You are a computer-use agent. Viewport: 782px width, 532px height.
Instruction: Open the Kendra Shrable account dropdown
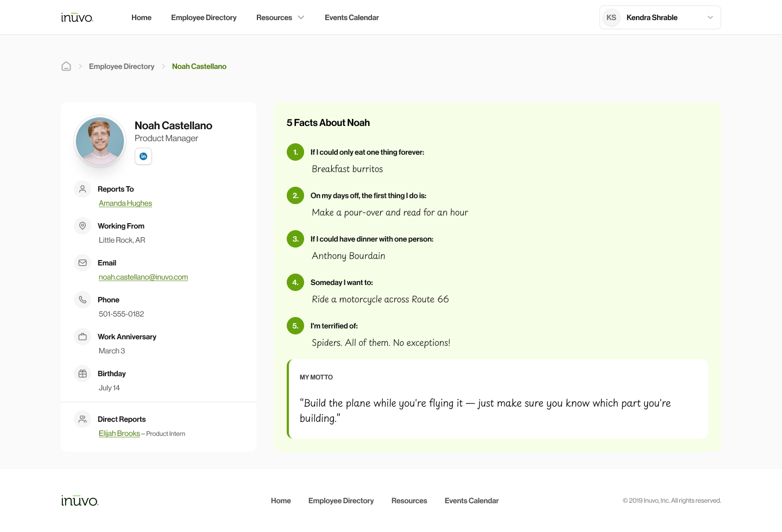pyautogui.click(x=660, y=17)
